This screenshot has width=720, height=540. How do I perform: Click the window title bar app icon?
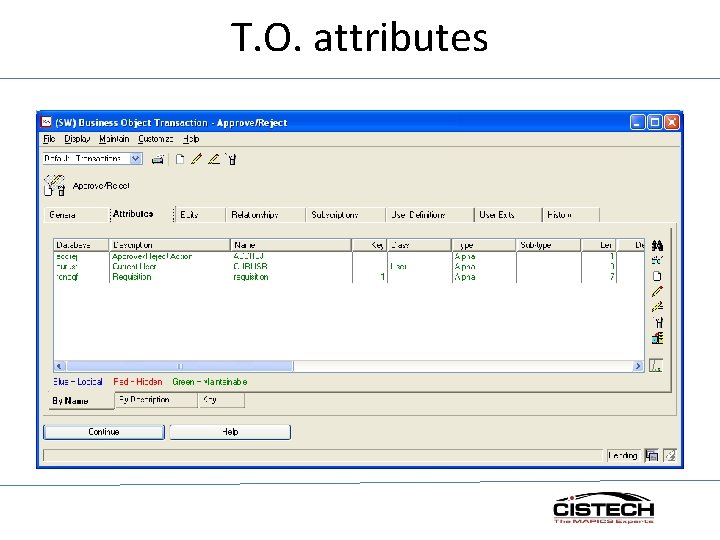tap(46, 122)
